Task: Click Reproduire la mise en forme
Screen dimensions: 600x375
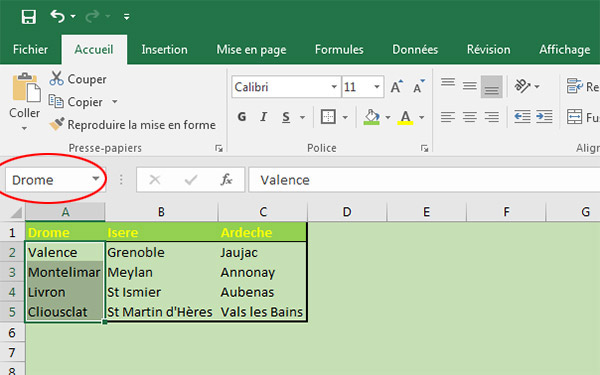Action: tap(132, 125)
